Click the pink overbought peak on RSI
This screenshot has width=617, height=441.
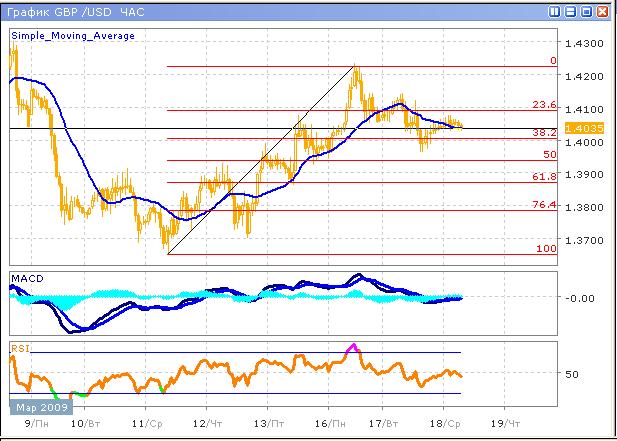click(x=352, y=347)
